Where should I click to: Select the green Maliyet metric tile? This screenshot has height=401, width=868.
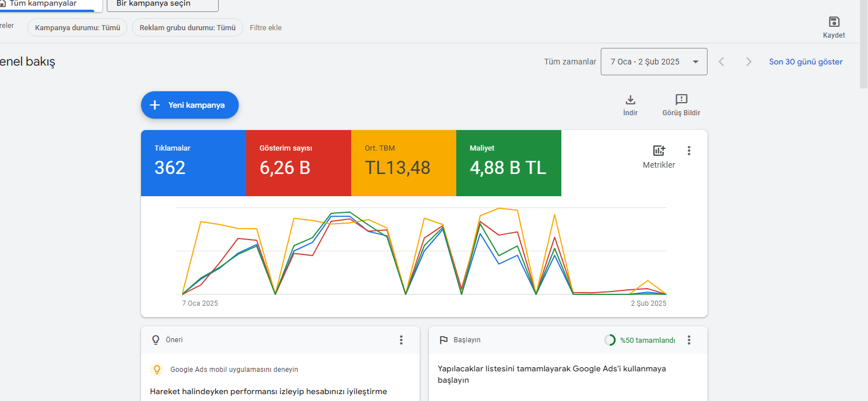pos(509,163)
